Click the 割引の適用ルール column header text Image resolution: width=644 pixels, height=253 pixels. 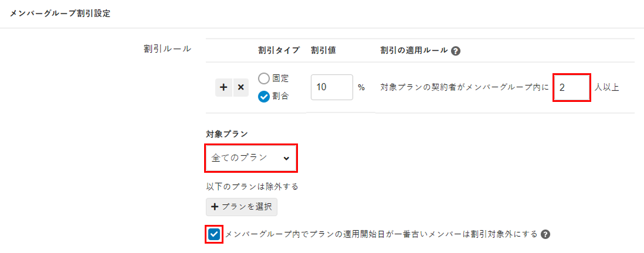[x=414, y=51]
